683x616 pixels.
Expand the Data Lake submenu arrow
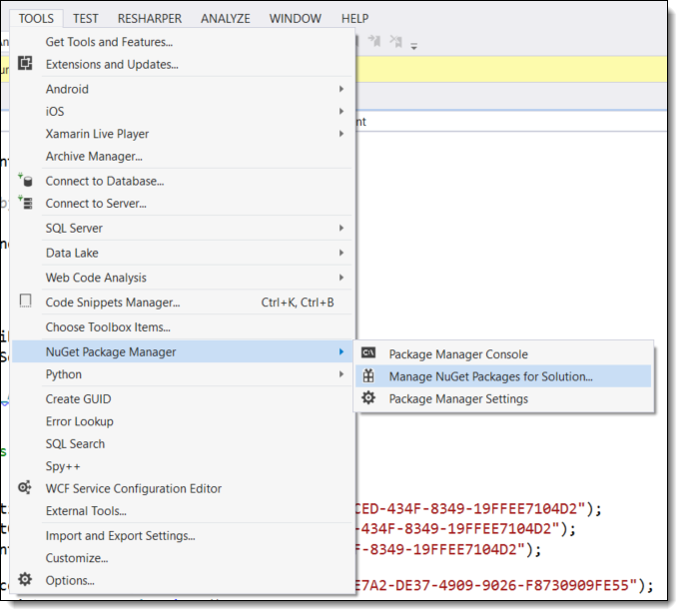(x=341, y=253)
